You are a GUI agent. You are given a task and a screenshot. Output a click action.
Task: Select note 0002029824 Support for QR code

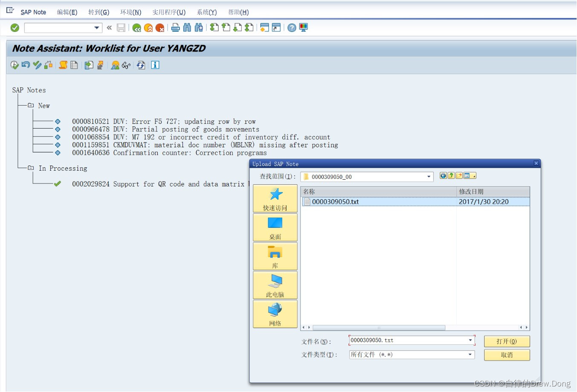coord(160,184)
